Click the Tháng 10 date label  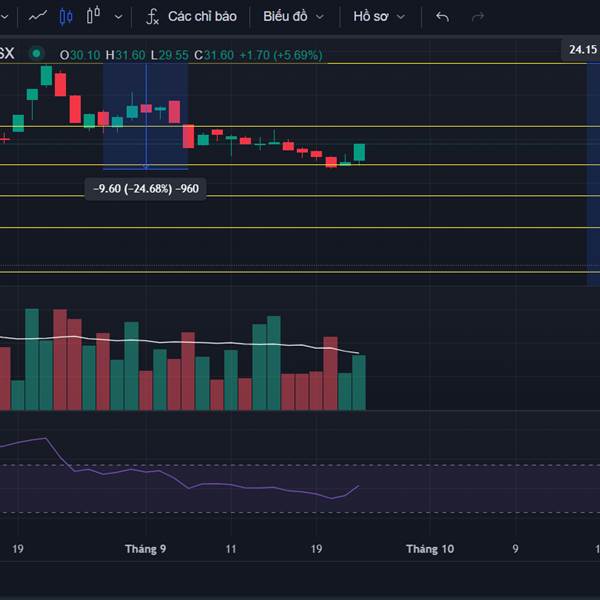(x=429, y=549)
